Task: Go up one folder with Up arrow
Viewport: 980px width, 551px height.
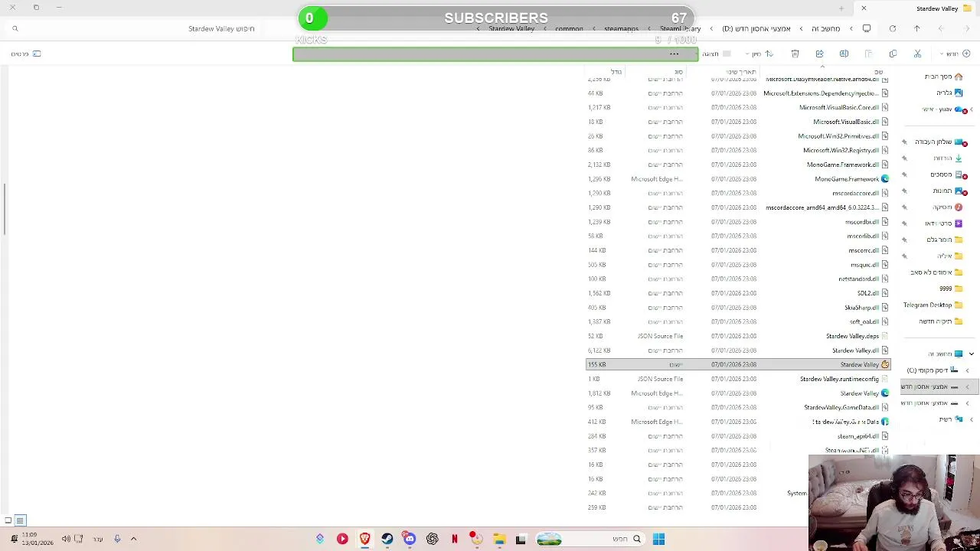Action: 916,28
